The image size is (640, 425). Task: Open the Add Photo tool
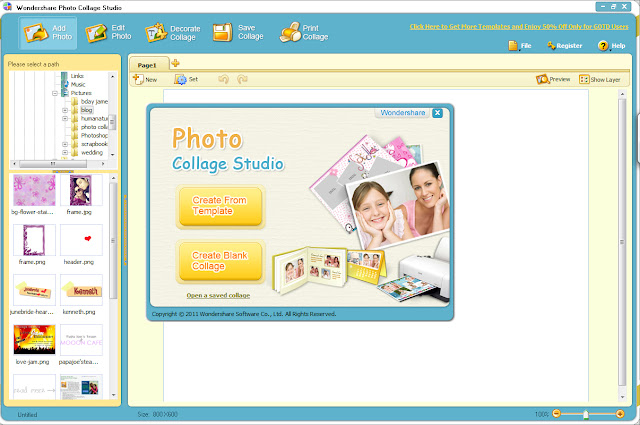(x=48, y=33)
